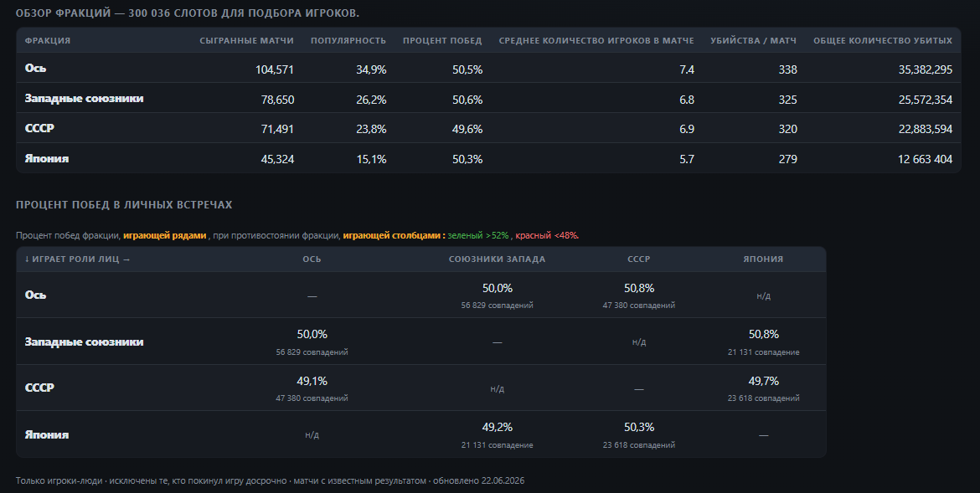Click Япония versus Союзники Запада 49,2% cell
The height and width of the screenshot is (493, 980).
tap(497, 434)
